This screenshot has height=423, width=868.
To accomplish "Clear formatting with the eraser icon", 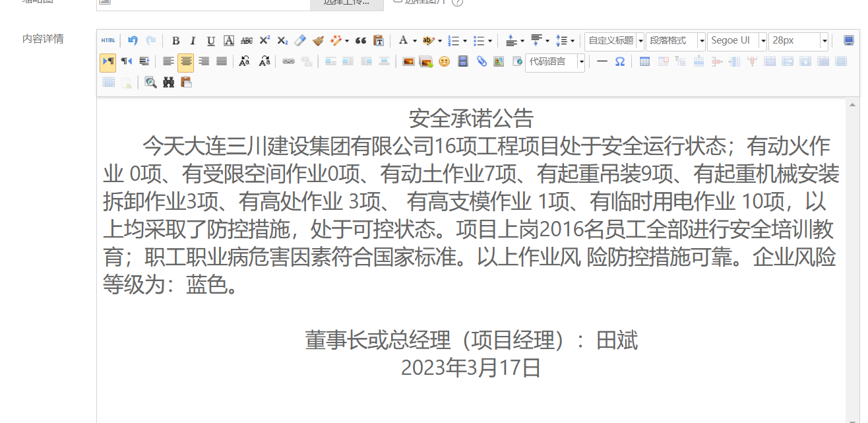I will [300, 40].
